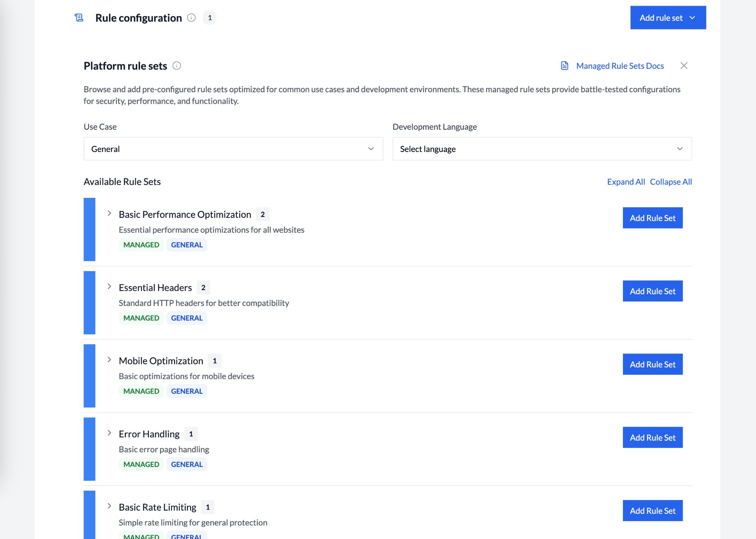Add the Error Handling rule set

click(652, 438)
